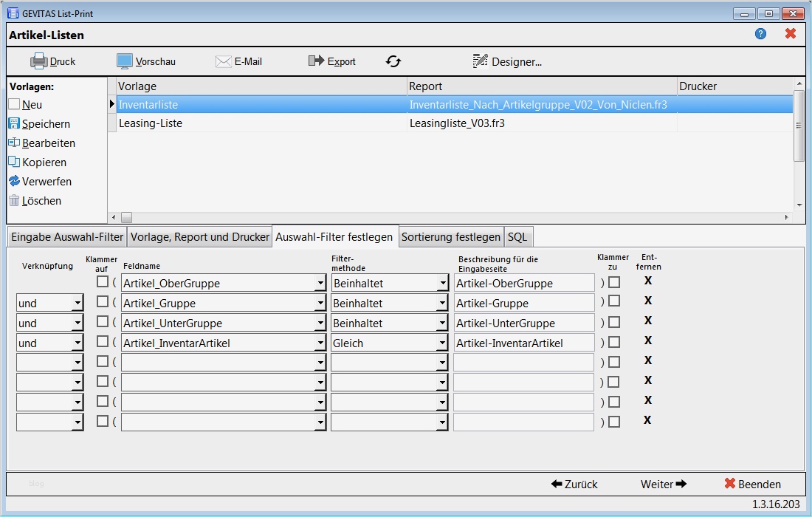Screen dimensions: 812x517
Task: Edit the Artikel-Gruppe Beschreibung field
Action: point(524,303)
